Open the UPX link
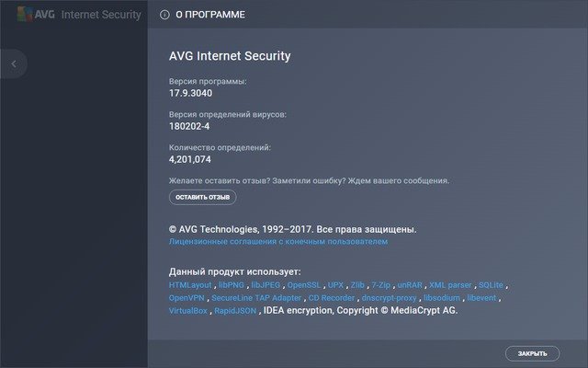This screenshot has height=368, width=588. (336, 285)
